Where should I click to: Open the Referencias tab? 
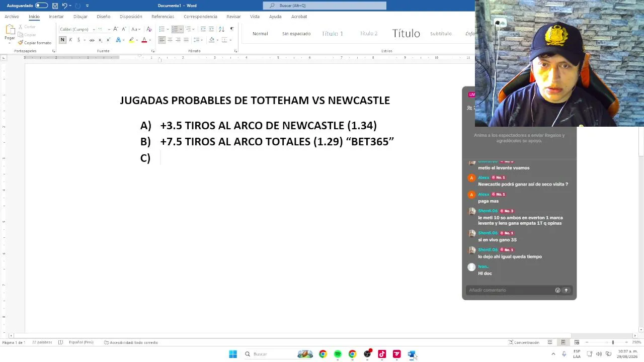click(163, 17)
